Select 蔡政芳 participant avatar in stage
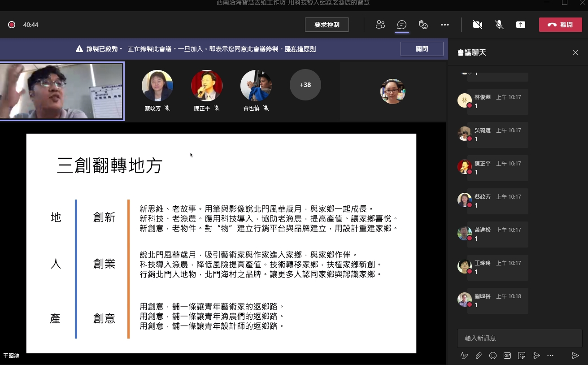The image size is (588, 365). (157, 85)
